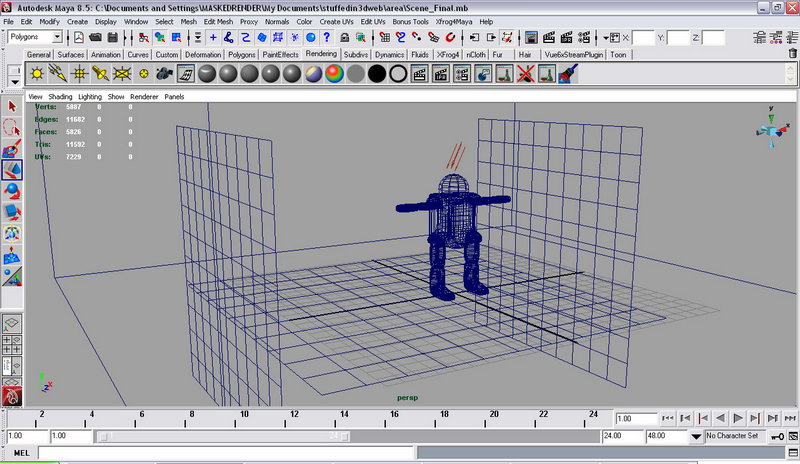
Task: Open the viewport Shading menu
Action: [60, 97]
